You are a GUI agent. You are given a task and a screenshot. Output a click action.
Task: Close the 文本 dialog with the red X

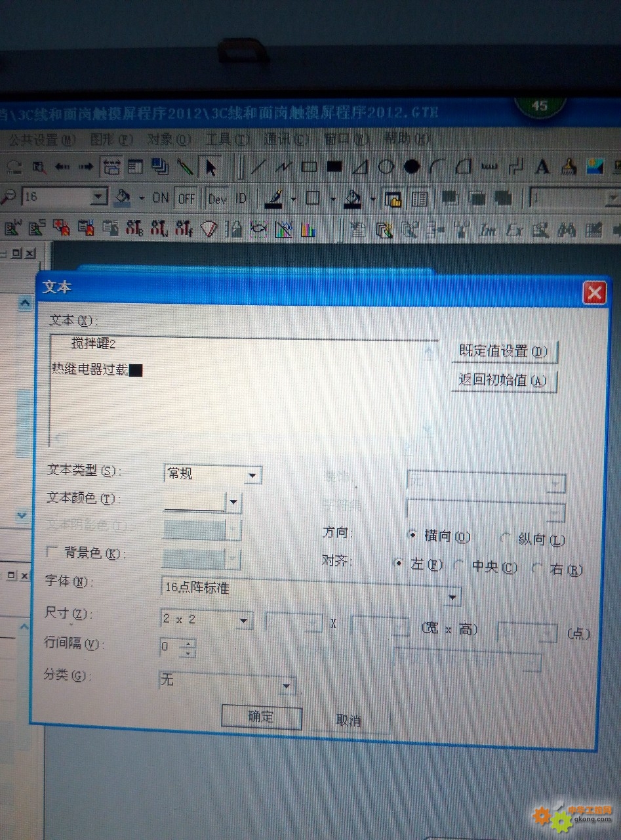click(x=595, y=293)
